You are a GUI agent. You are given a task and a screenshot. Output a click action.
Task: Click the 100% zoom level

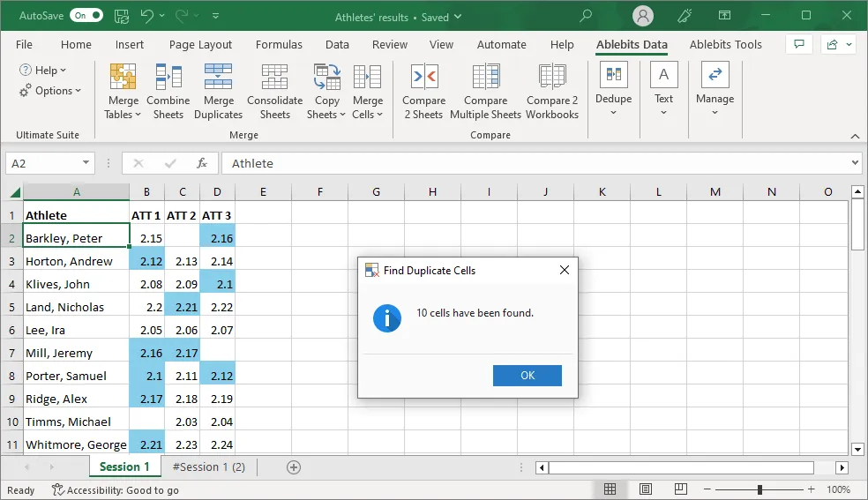[x=838, y=489]
